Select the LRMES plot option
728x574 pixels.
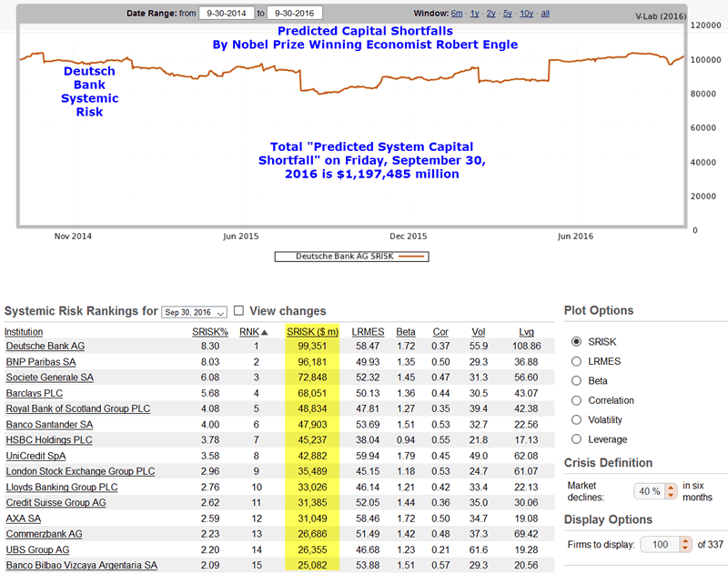(576, 361)
